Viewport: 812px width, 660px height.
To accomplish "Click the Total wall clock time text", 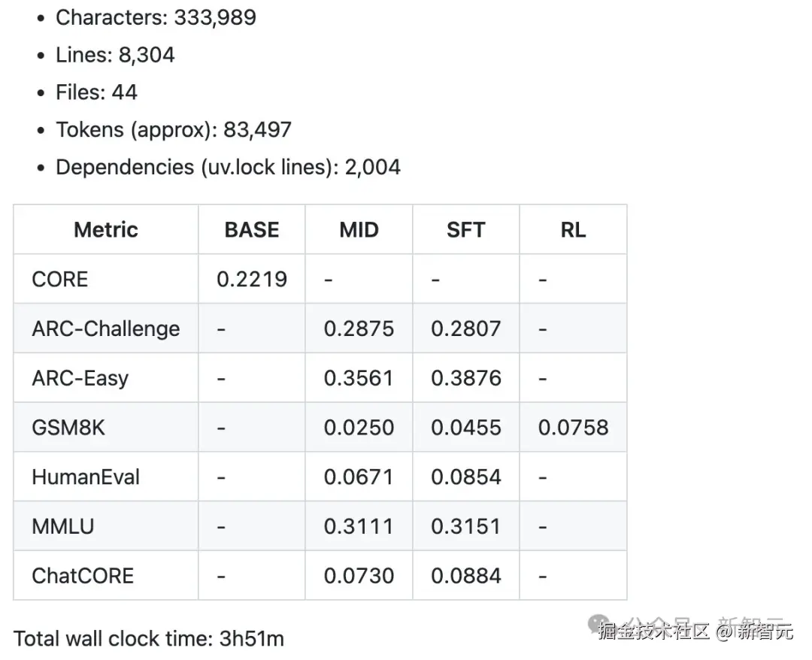I will click(x=149, y=639).
